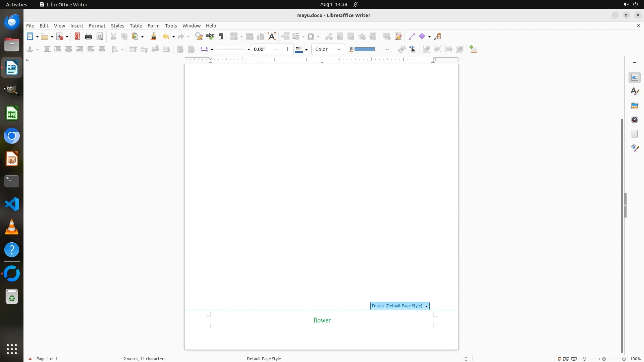Open the sidebar Navigator panel

(x=634, y=120)
